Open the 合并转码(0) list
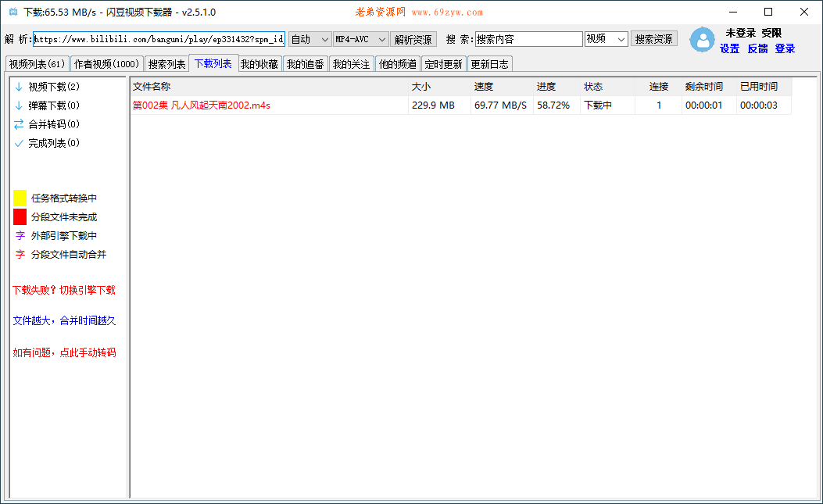Viewport: 823px width, 504px height. (54, 124)
